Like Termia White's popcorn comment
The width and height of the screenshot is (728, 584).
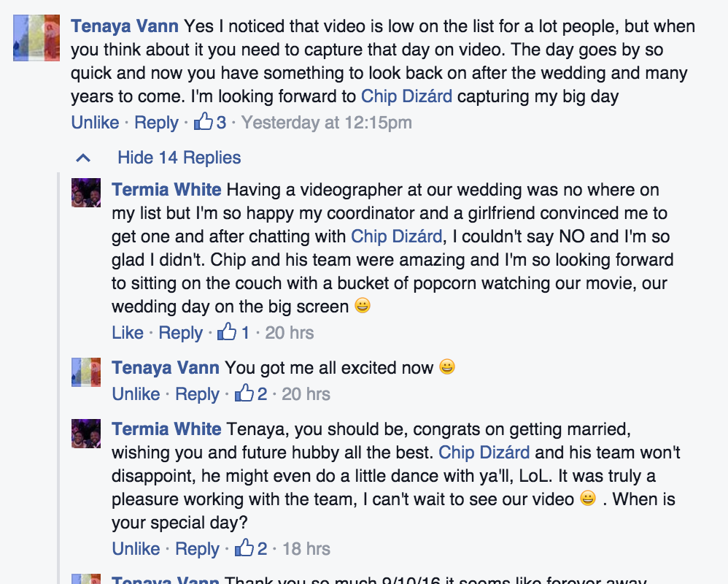click(x=128, y=333)
